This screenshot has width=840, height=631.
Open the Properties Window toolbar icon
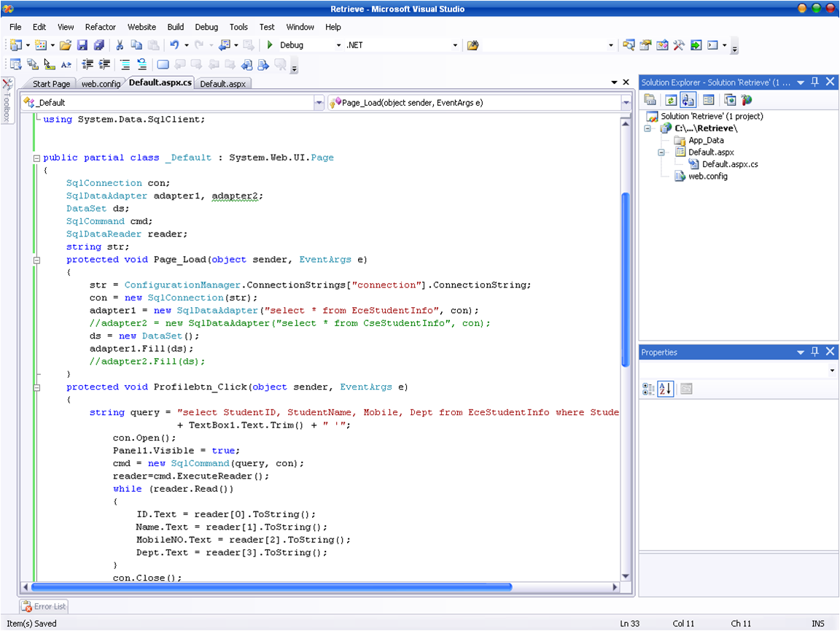(645, 45)
